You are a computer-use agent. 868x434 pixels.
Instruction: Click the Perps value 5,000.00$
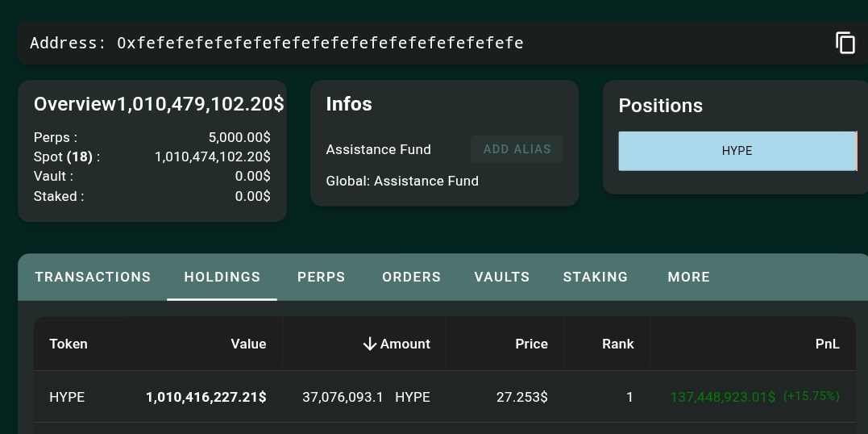pyautogui.click(x=239, y=137)
